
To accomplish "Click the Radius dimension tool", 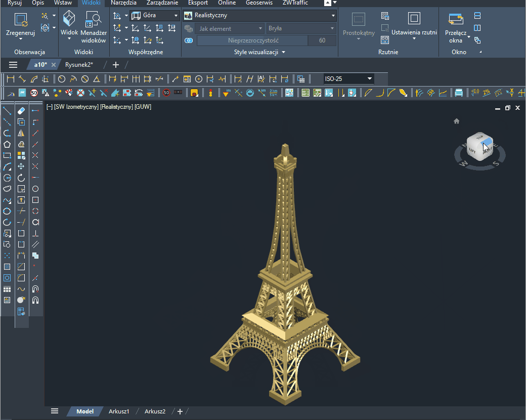I will pos(62,79).
